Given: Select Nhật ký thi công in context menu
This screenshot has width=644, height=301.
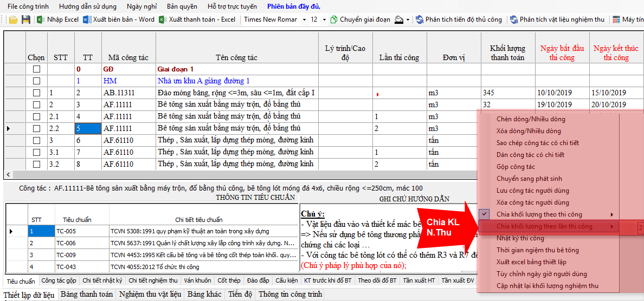Looking at the screenshot, I should coord(520,238).
